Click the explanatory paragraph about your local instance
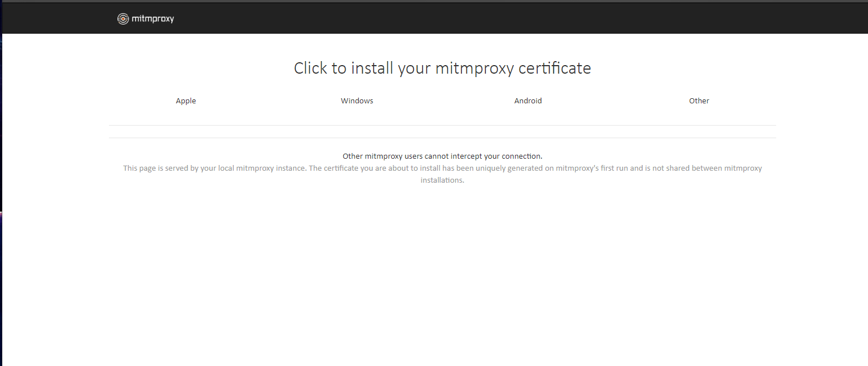 (x=443, y=168)
